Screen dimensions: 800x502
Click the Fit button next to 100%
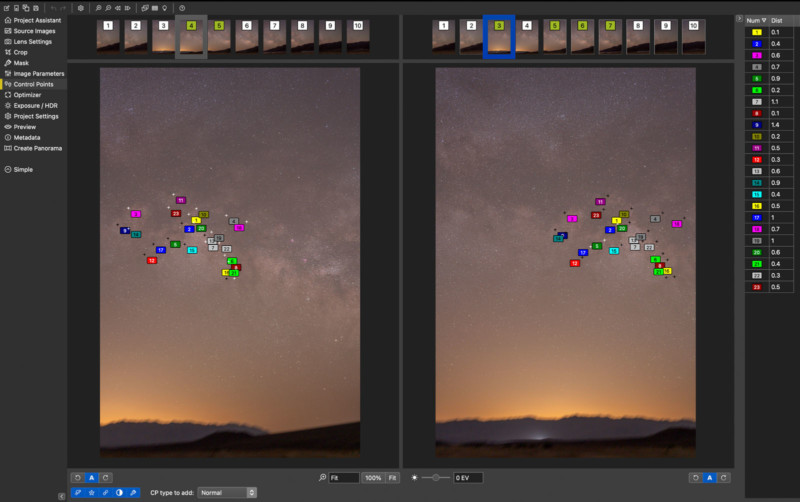(x=393, y=478)
